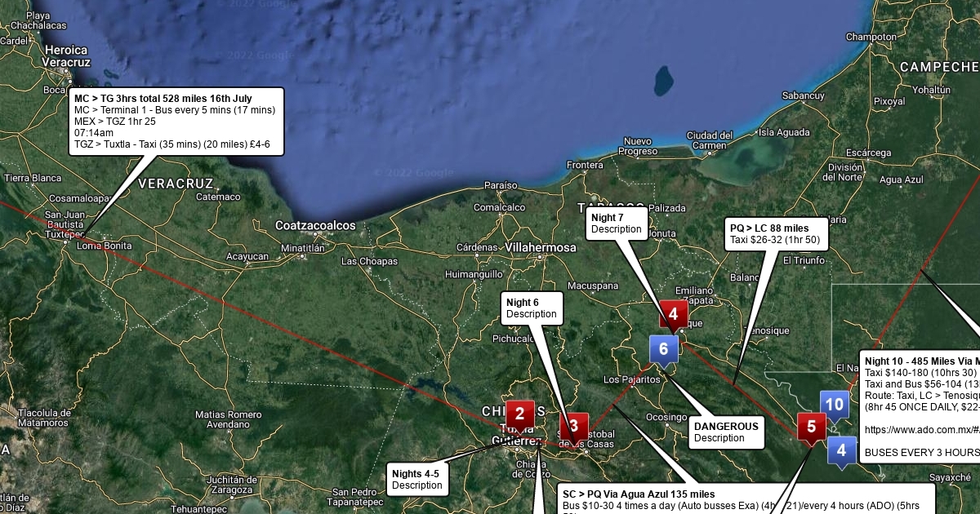Select the Nights 4-5 callout box

416,479
